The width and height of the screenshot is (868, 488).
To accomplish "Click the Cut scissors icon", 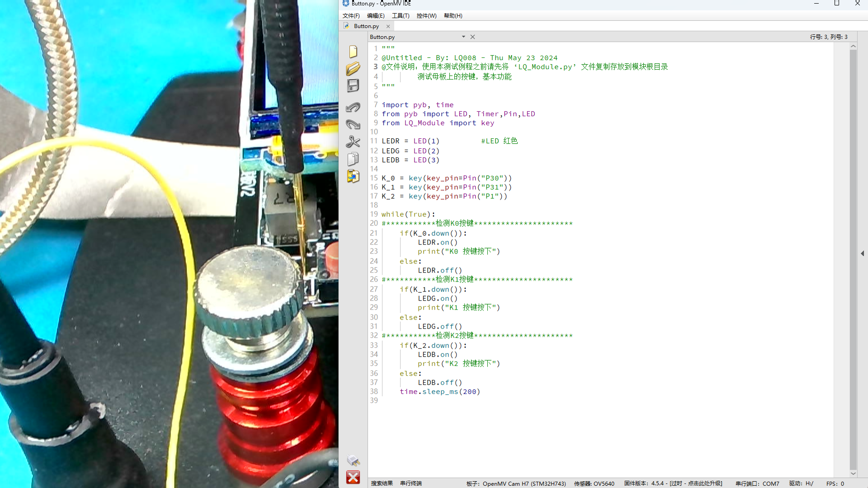I will [353, 142].
